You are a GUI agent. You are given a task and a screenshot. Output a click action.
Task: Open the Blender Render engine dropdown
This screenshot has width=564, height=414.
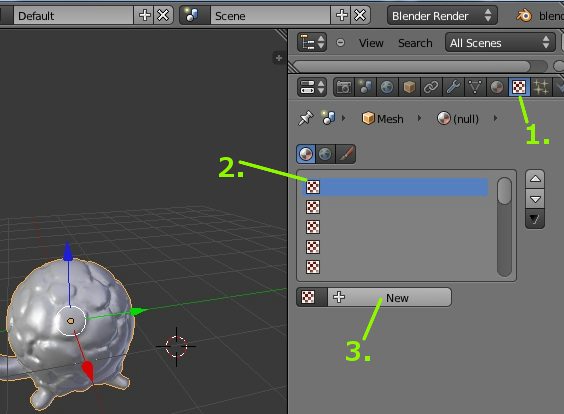442,16
